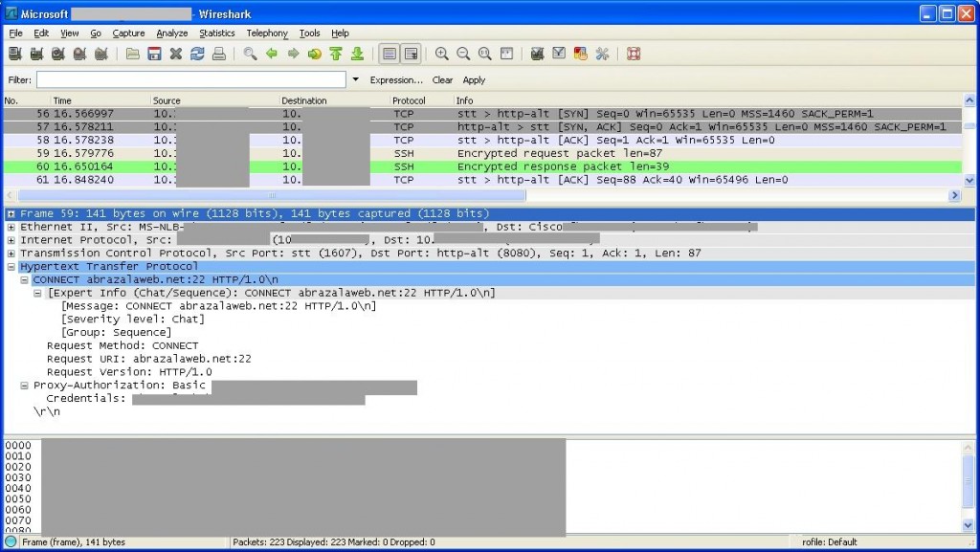
Task: Click the Find Packet magnifier icon
Action: click(247, 54)
